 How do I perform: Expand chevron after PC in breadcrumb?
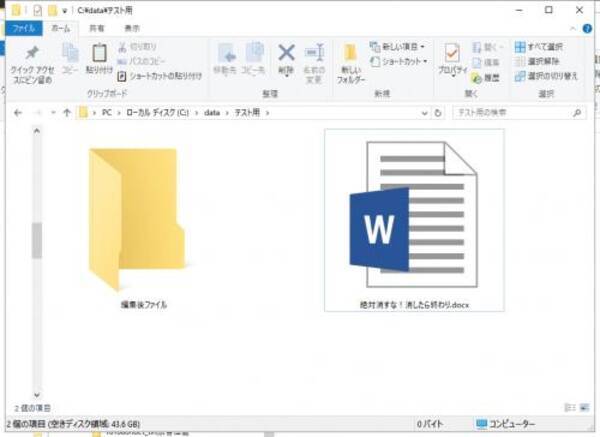(x=119, y=113)
